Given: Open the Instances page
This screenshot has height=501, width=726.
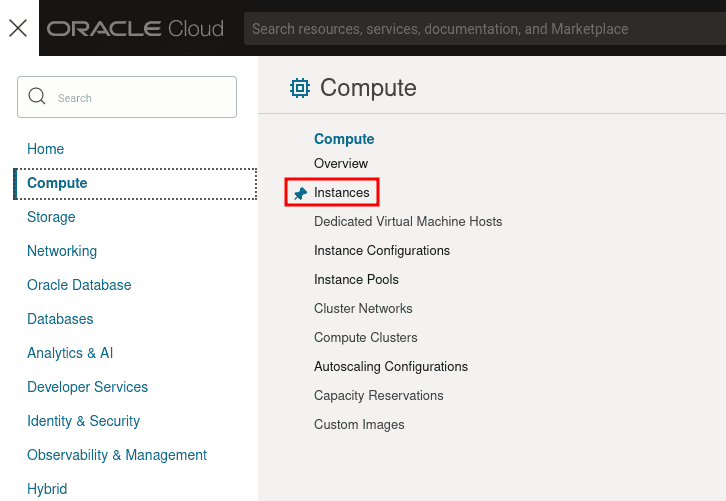Looking at the screenshot, I should [x=342, y=192].
